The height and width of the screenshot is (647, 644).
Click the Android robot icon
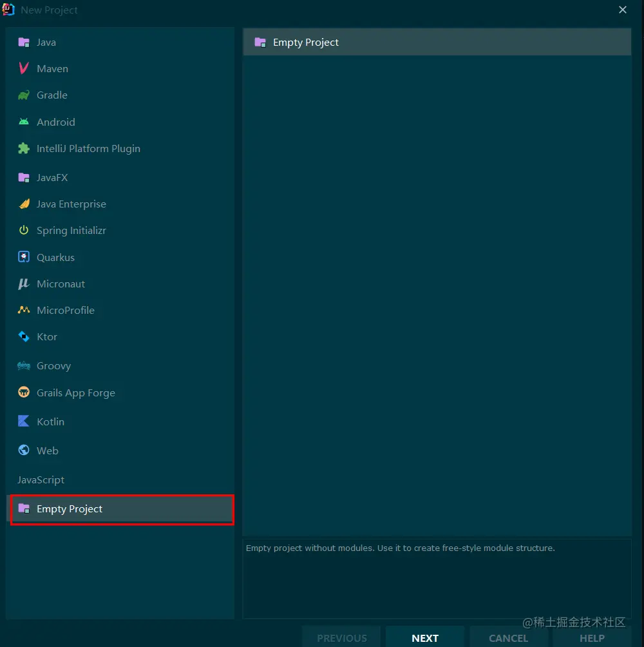24,122
